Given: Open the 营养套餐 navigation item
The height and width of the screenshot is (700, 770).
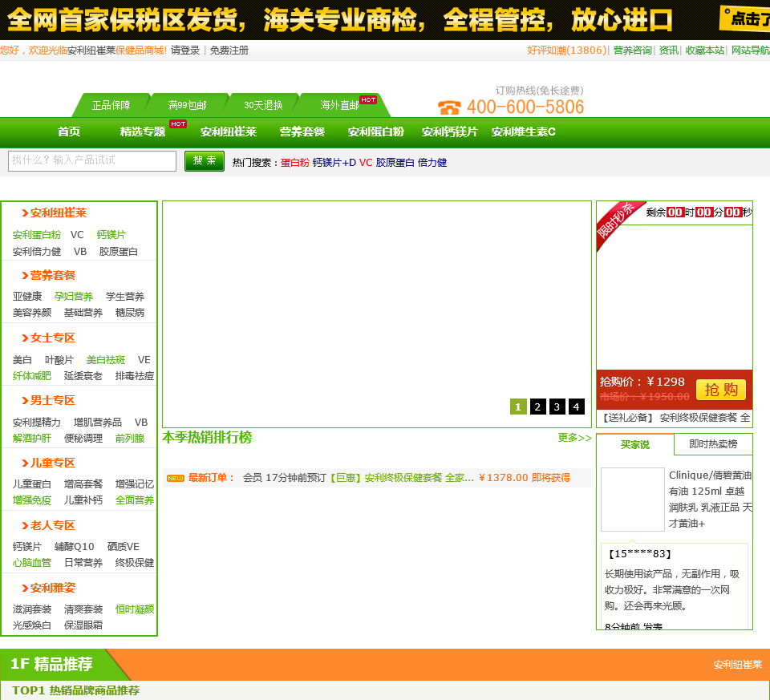Looking at the screenshot, I should (x=302, y=132).
